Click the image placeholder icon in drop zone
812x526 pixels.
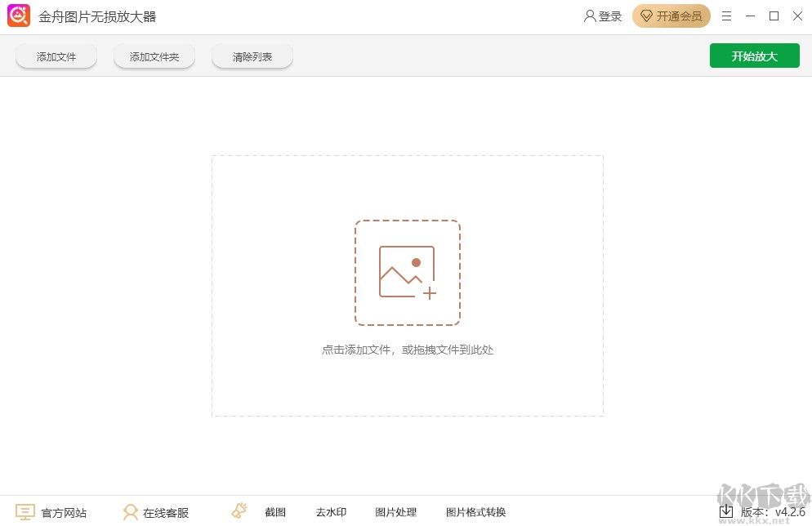pyautogui.click(x=408, y=272)
